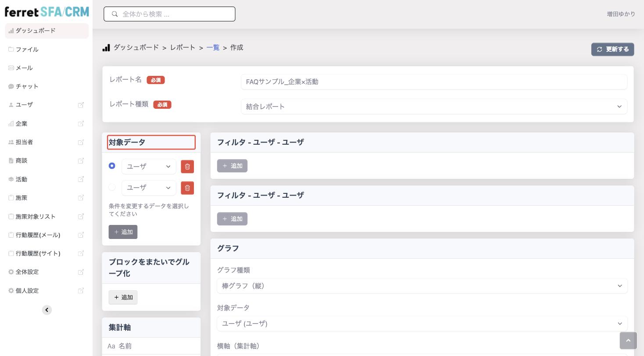Open 企業 external link icon in sidebar

81,124
